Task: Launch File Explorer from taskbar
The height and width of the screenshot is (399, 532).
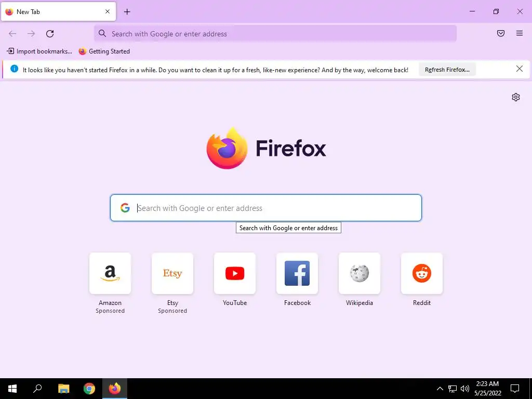Action: (x=63, y=389)
